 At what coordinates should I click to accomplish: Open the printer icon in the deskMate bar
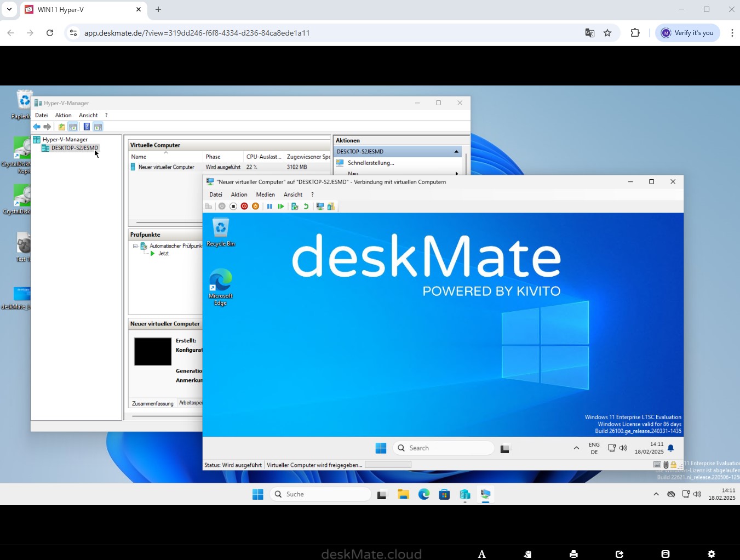[573, 553]
